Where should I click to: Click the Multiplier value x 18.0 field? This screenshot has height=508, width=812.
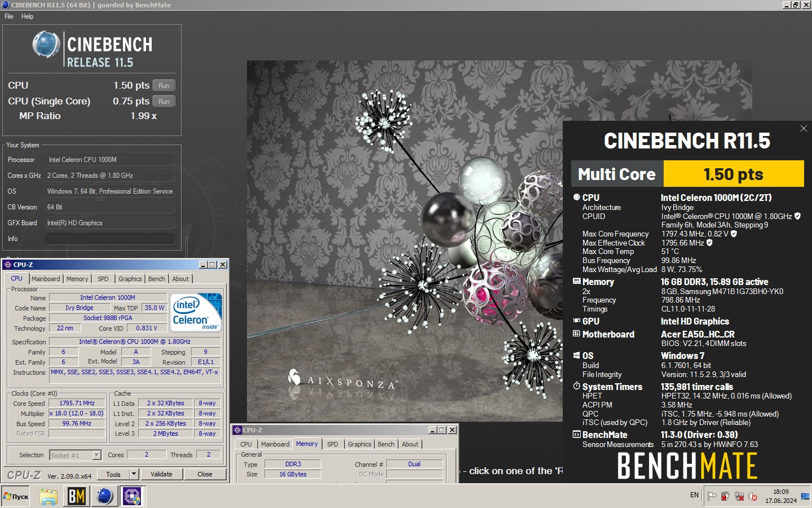(x=77, y=413)
